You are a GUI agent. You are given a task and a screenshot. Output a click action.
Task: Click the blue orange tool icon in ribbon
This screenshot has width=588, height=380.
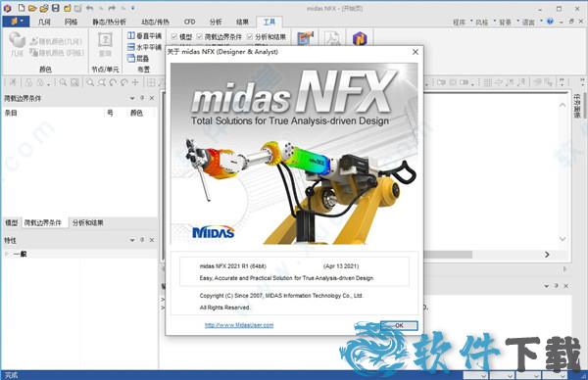click(305, 38)
